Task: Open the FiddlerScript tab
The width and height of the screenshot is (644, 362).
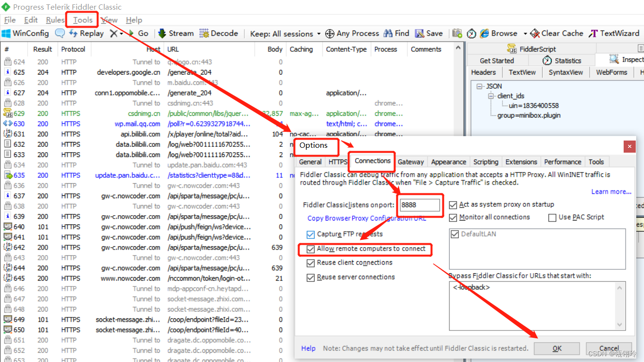Action: pyautogui.click(x=532, y=49)
